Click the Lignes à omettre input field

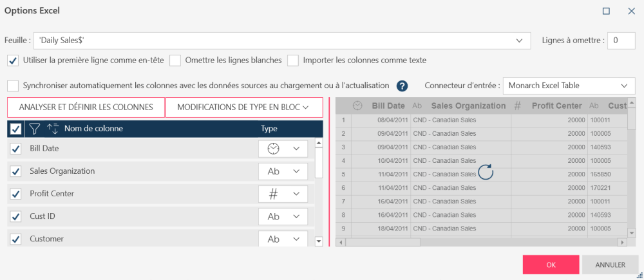[621, 41]
